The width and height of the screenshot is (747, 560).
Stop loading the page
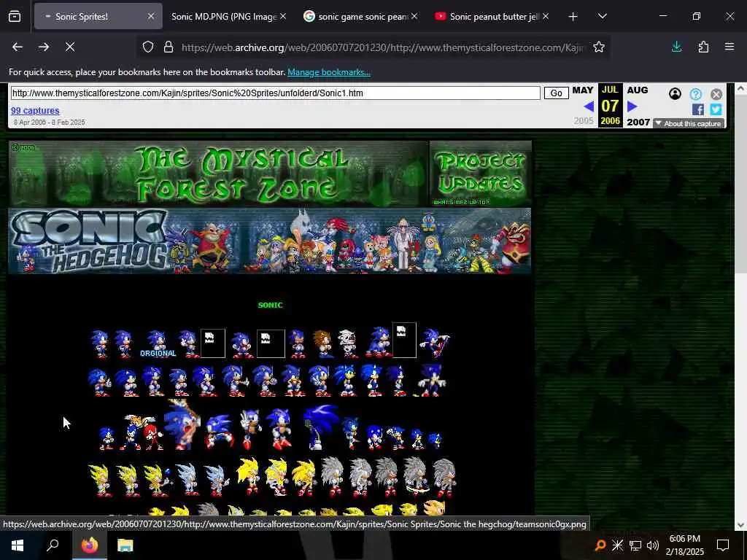tap(70, 47)
